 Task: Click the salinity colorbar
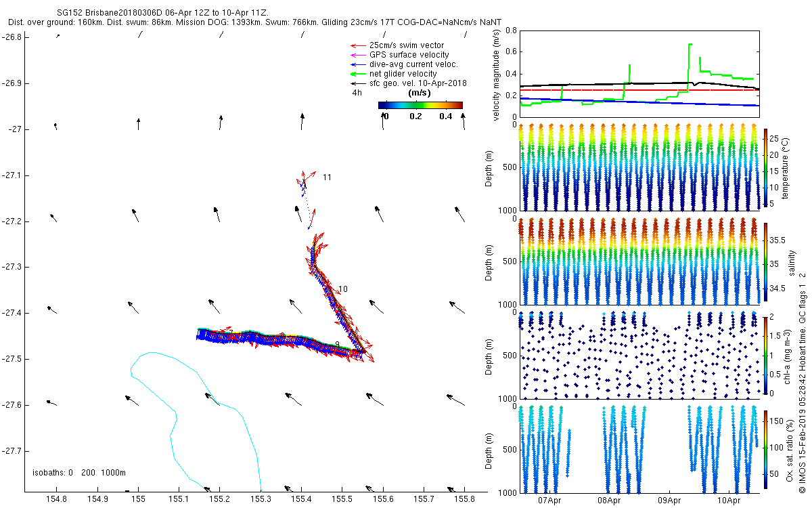pos(766,261)
